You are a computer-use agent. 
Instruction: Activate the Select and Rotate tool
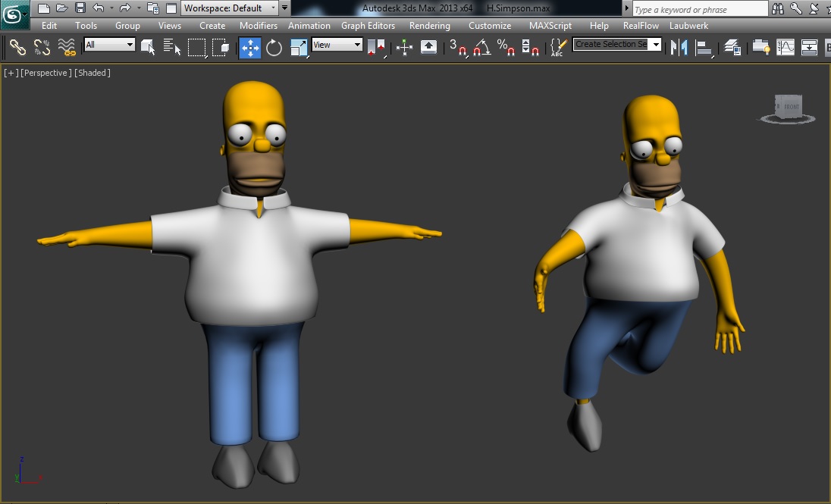(274, 48)
